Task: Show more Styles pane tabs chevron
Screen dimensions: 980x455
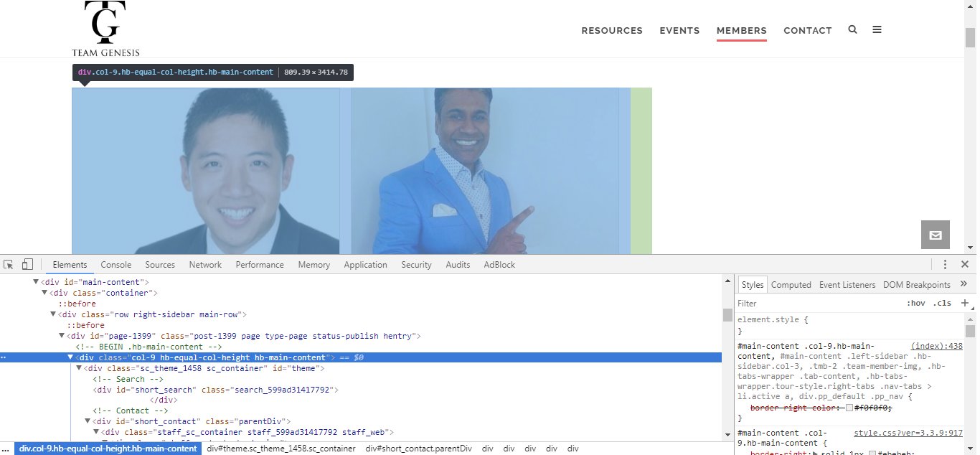Action: [963, 284]
